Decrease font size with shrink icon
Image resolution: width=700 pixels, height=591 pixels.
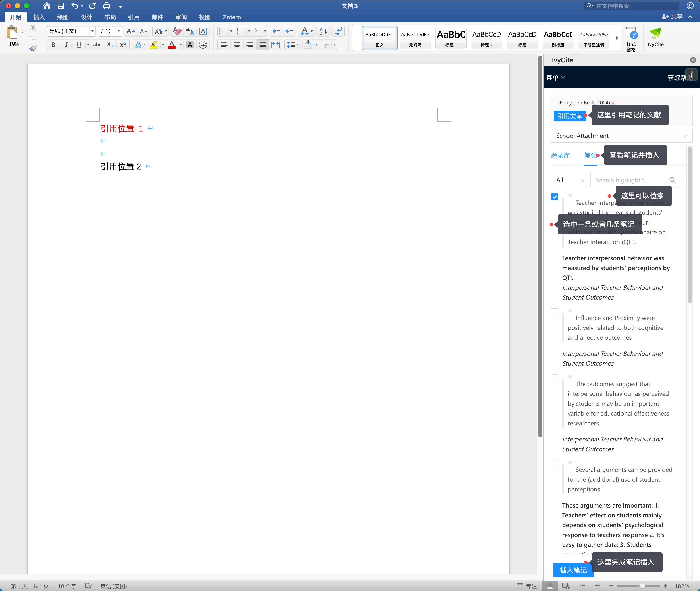point(143,31)
